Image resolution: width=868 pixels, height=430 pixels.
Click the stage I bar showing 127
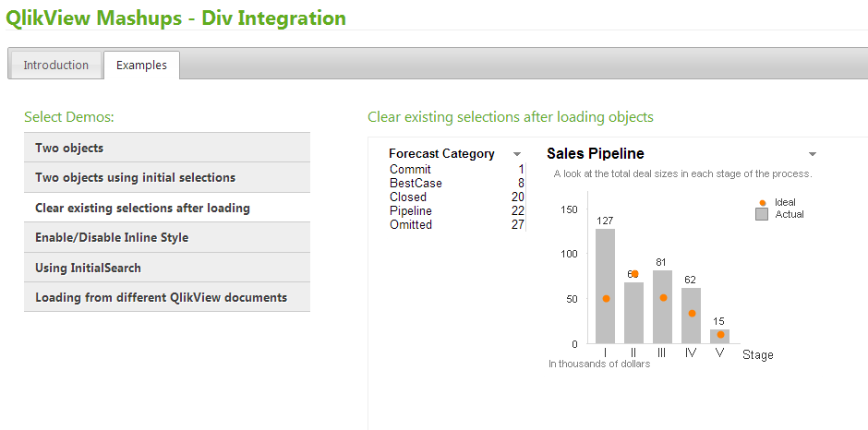coord(606,286)
